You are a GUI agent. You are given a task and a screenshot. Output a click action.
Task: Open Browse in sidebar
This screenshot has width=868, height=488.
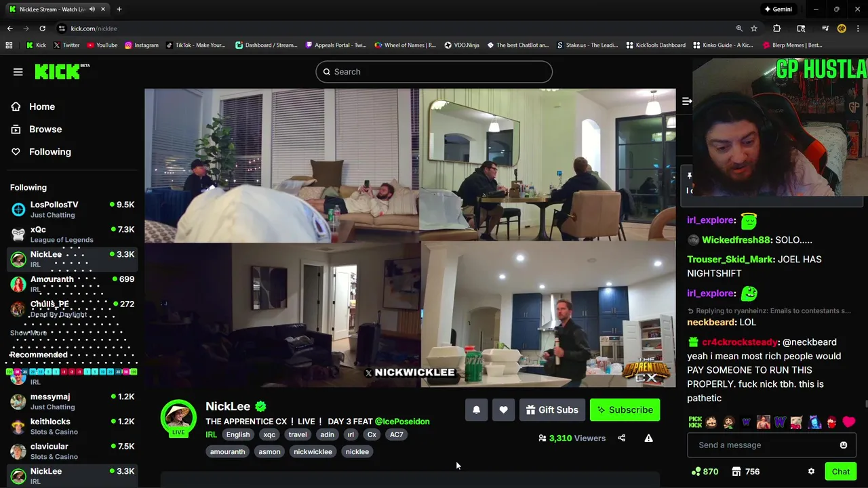pos(37,129)
